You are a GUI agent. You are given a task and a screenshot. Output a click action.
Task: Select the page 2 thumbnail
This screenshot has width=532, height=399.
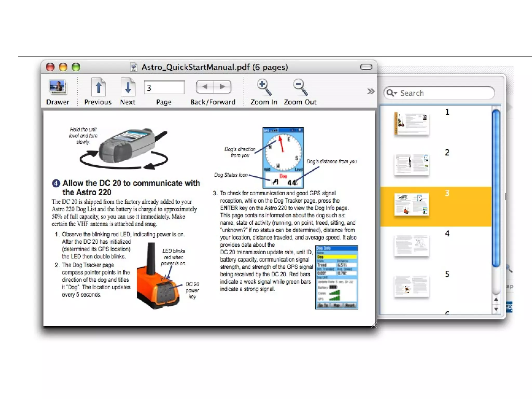tap(411, 164)
